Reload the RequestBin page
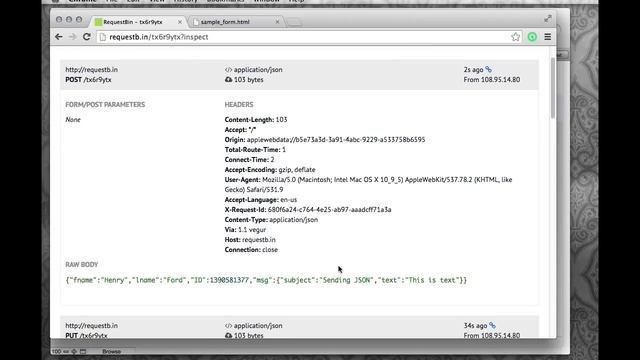 (87, 37)
